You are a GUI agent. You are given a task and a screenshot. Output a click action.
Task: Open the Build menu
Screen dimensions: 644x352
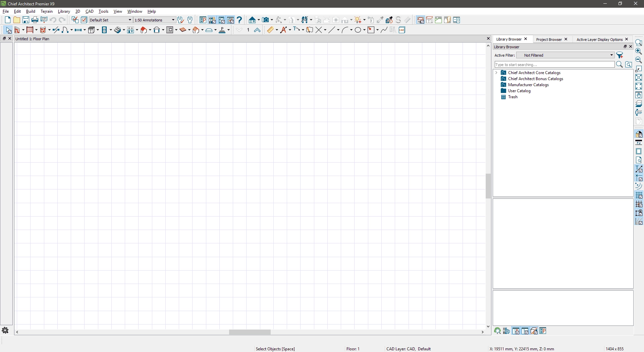[31, 11]
